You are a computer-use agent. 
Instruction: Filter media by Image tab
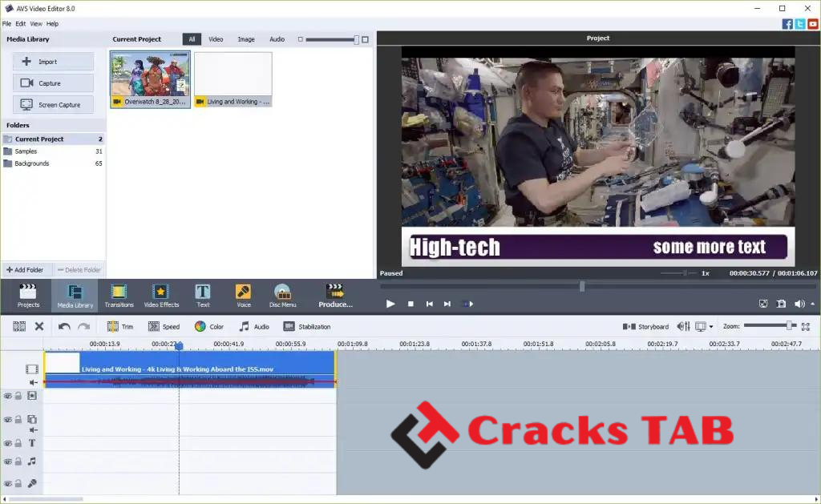(x=246, y=39)
